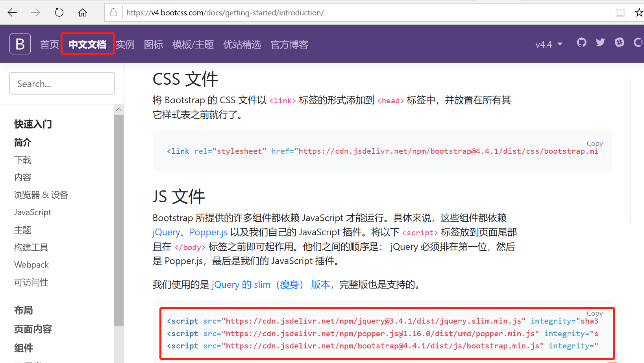
Task: Follow the Popper.js link
Action: point(209,232)
